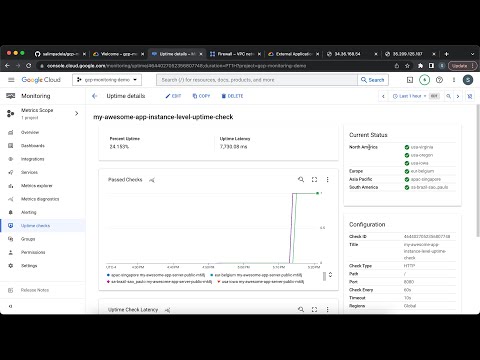This screenshot has height=360, width=480.
Task: Open Overview in the Monitoring sidebar
Action: click(x=30, y=132)
